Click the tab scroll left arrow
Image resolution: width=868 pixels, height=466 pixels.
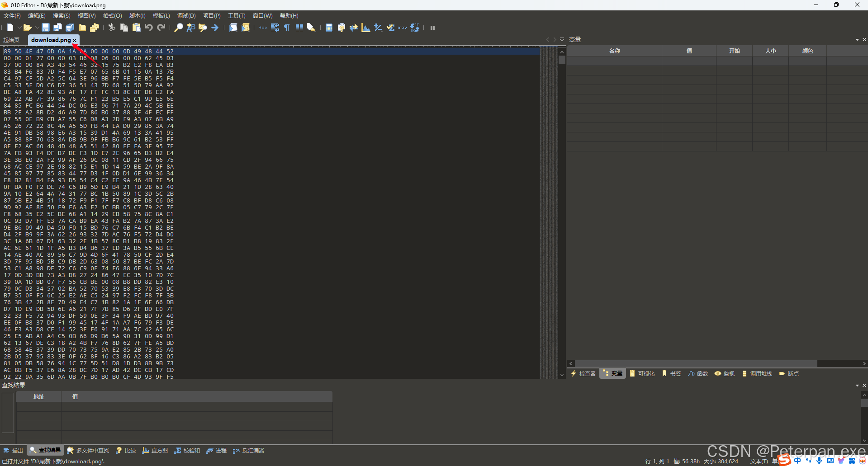point(548,40)
